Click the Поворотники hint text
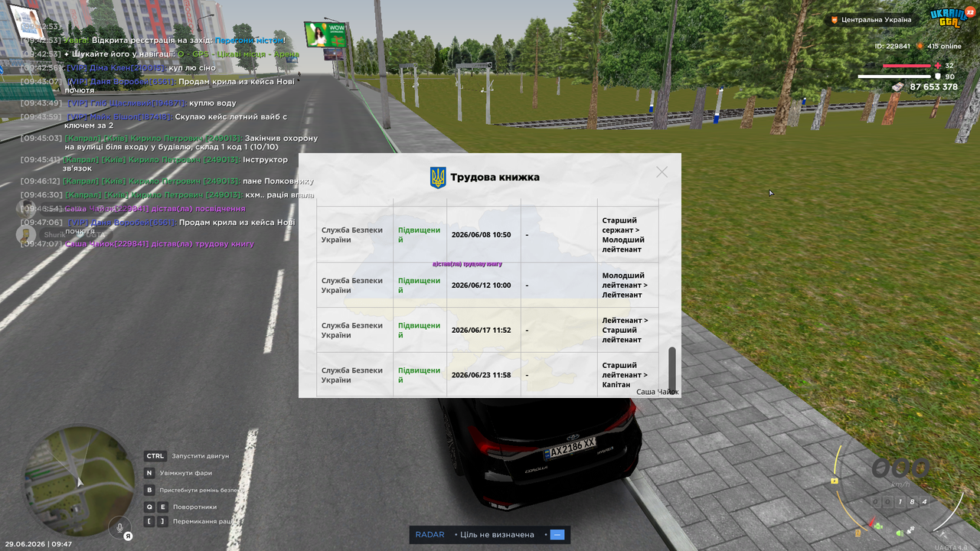The height and width of the screenshot is (551, 980). pyautogui.click(x=194, y=507)
